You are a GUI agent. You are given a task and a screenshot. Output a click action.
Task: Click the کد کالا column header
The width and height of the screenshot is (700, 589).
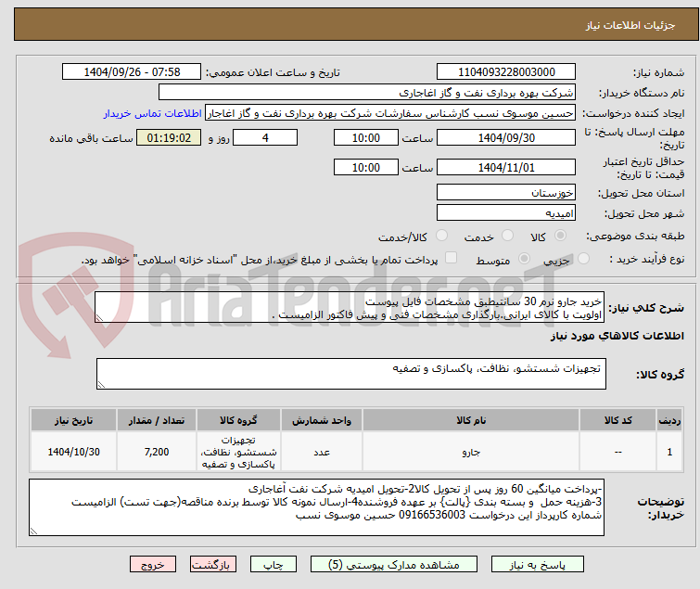pos(617,420)
